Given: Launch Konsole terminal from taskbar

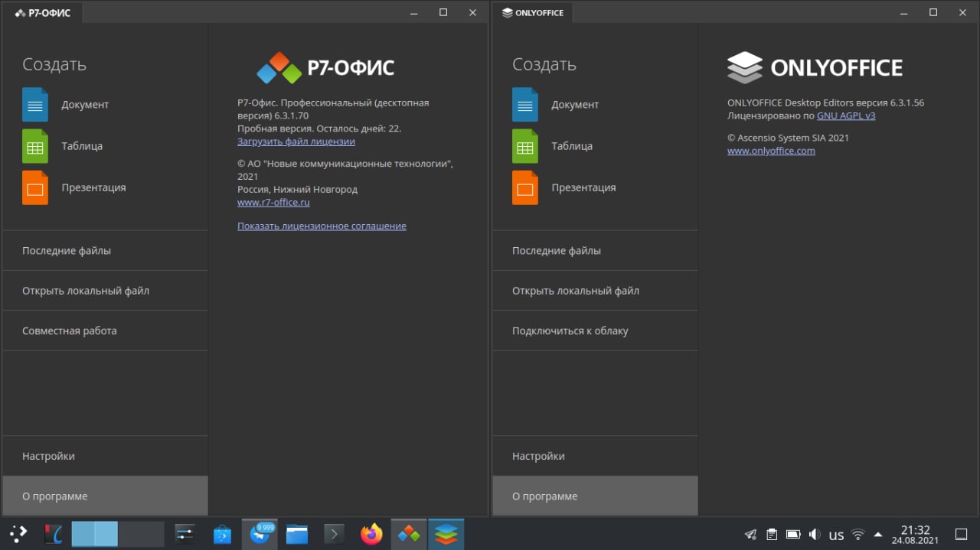Looking at the screenshot, I should (334, 534).
